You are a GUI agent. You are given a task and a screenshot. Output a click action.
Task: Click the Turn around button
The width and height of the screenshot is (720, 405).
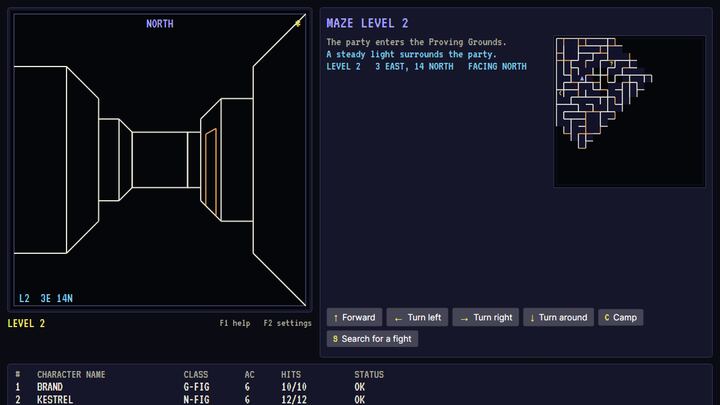point(558,317)
